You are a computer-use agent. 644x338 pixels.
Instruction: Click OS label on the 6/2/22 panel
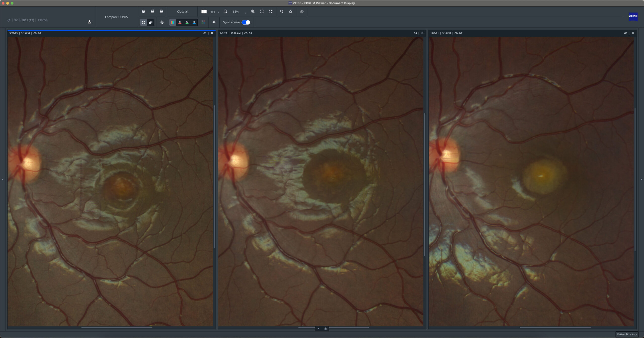pyautogui.click(x=415, y=33)
